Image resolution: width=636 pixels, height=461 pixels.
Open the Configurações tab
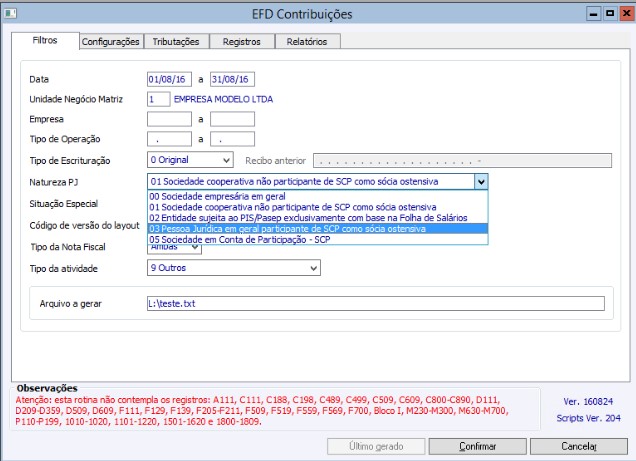tap(111, 42)
